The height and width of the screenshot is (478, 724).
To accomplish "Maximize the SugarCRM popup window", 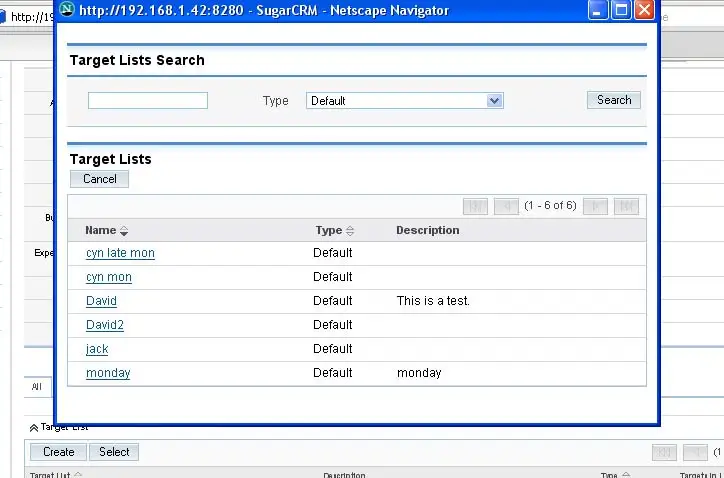I will click(x=621, y=10).
